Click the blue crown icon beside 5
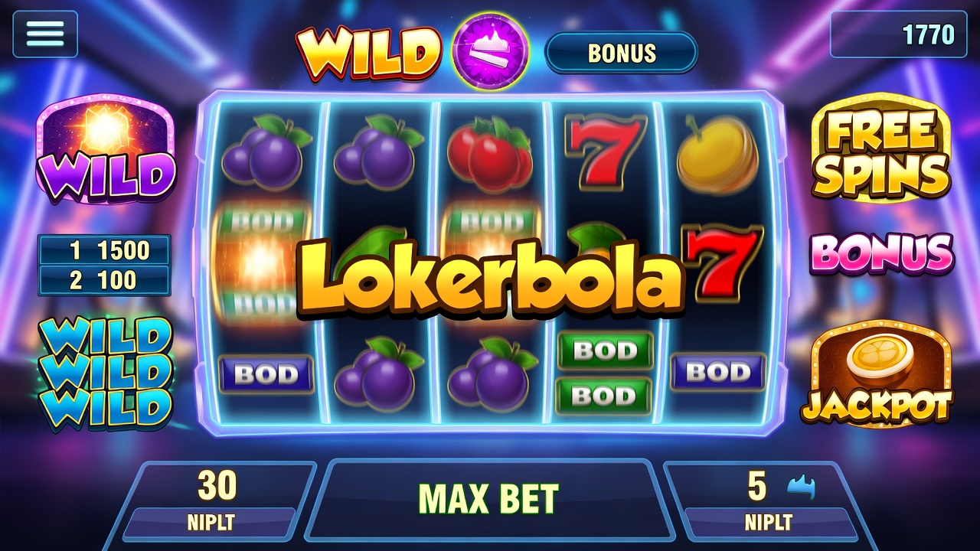 [x=802, y=487]
